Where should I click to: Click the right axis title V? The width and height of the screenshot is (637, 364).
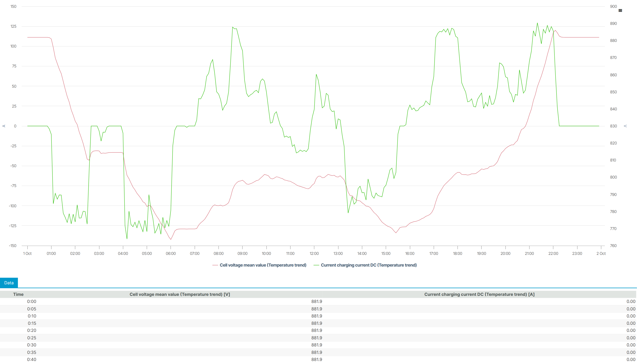click(625, 126)
